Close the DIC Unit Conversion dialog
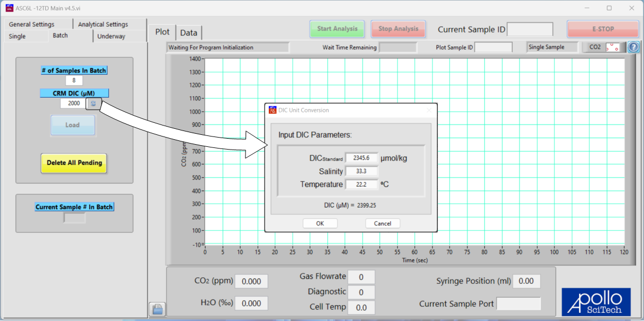This screenshot has width=644, height=321. tap(429, 110)
